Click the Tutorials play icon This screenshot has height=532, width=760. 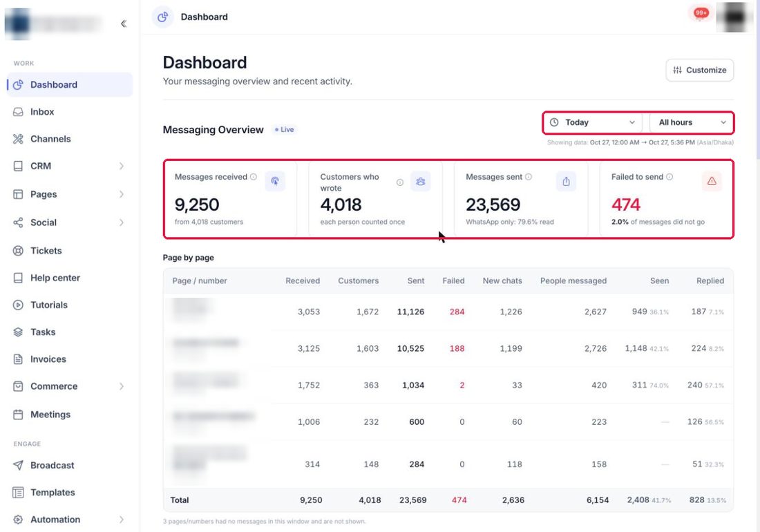(18, 305)
